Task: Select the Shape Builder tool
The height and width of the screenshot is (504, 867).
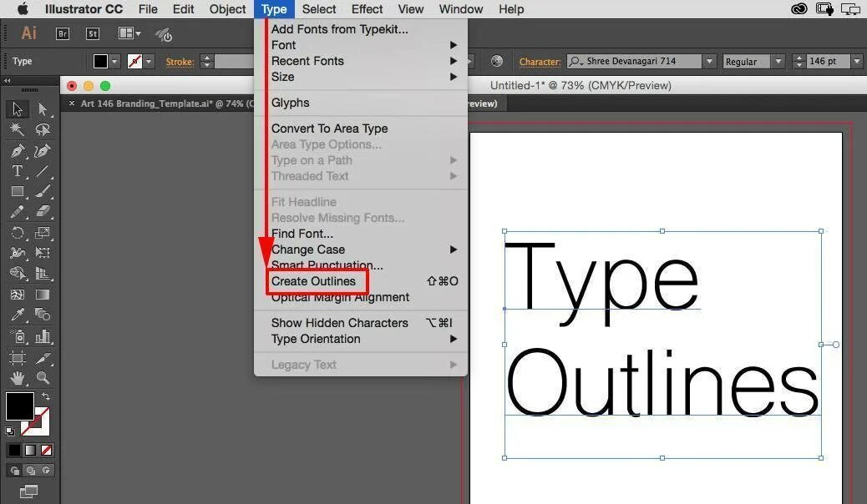Action: coord(18,274)
